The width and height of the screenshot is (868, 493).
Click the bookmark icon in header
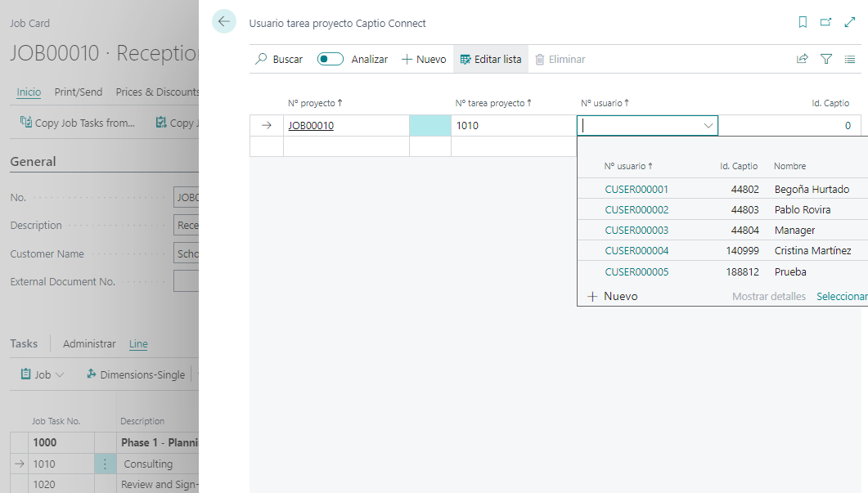pos(803,23)
